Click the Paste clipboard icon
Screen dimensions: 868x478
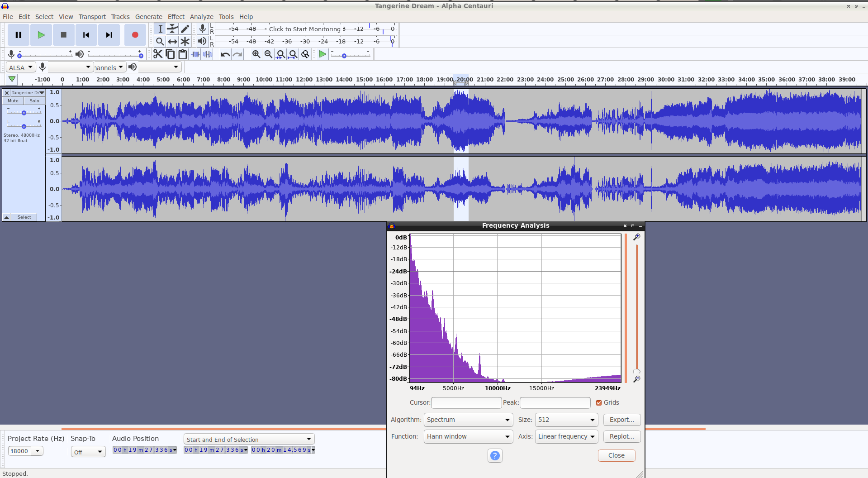pyautogui.click(x=183, y=54)
